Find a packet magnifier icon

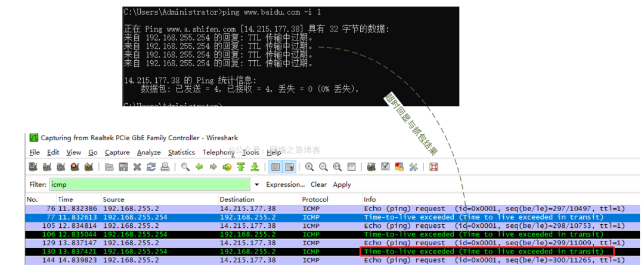185,166
